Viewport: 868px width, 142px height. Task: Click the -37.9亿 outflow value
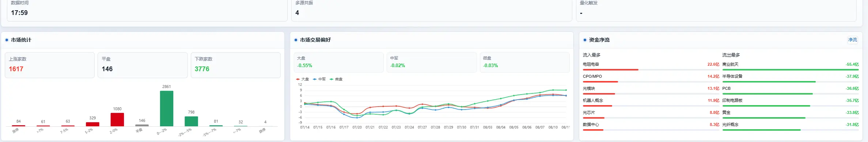coord(852,76)
